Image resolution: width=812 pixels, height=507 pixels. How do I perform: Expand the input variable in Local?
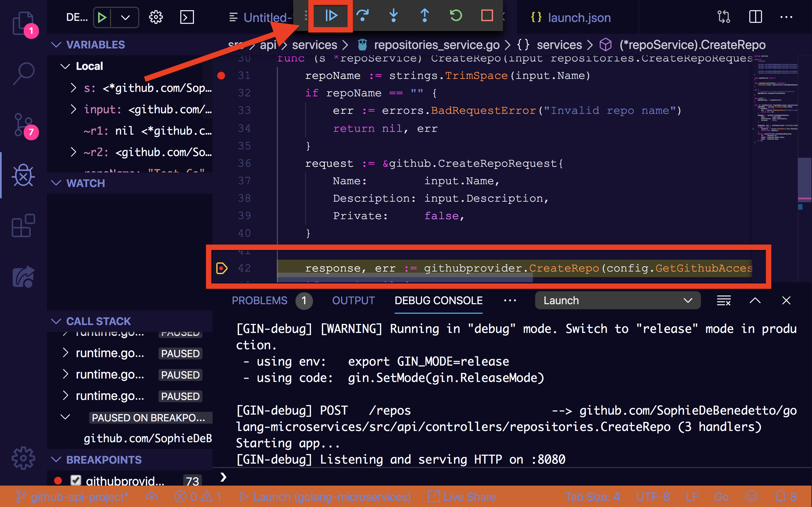tap(74, 109)
